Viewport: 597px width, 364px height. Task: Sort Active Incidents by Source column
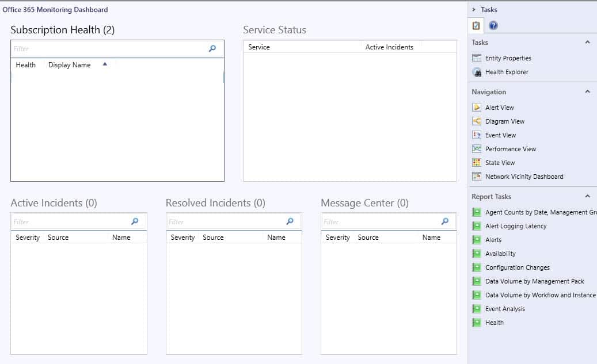click(58, 237)
